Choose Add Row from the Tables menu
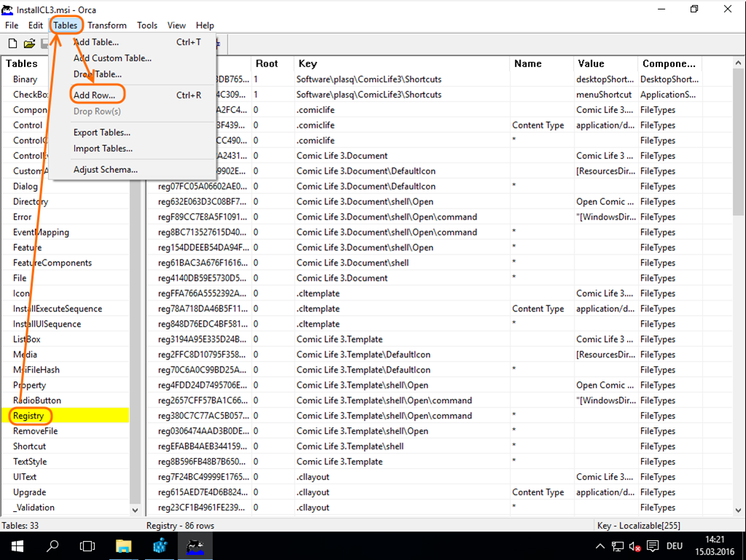746x560 pixels. tap(95, 95)
